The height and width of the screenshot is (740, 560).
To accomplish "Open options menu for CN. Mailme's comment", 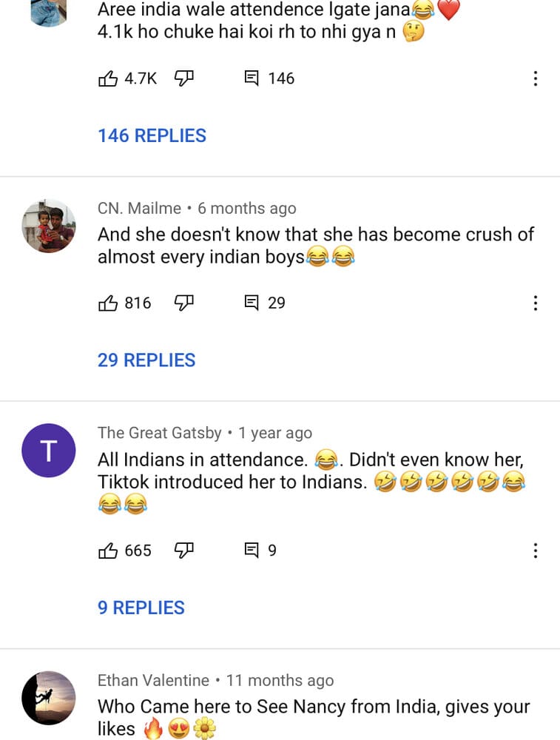I will pos(535,303).
